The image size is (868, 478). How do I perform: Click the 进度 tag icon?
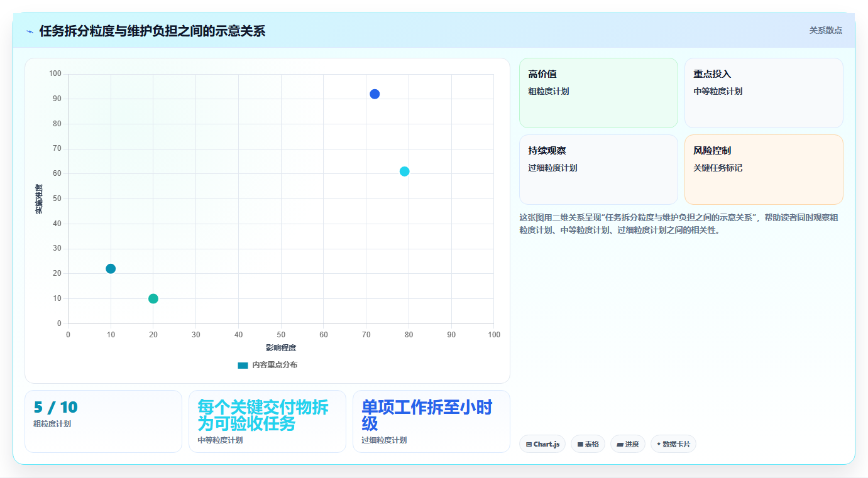coord(620,444)
